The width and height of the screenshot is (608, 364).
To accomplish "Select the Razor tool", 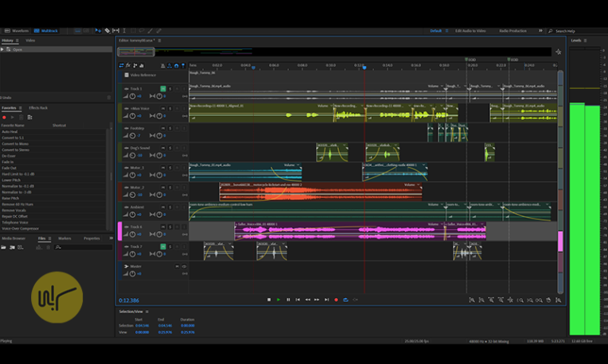I will 107,30.
